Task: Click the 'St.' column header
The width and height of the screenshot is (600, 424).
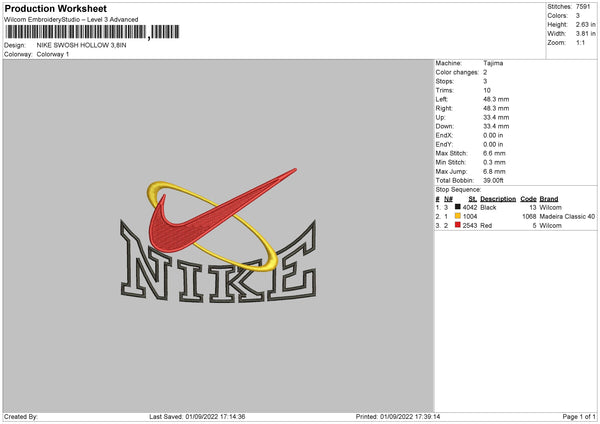Action: (473, 199)
